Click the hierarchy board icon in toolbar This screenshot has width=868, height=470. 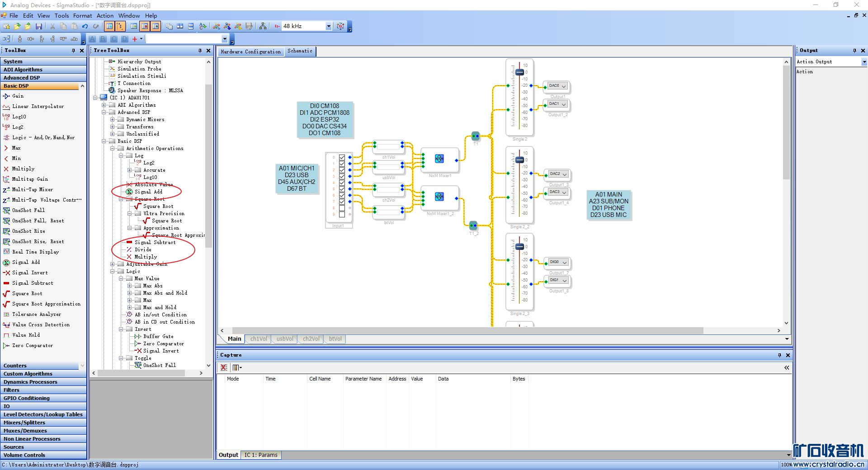click(263, 27)
